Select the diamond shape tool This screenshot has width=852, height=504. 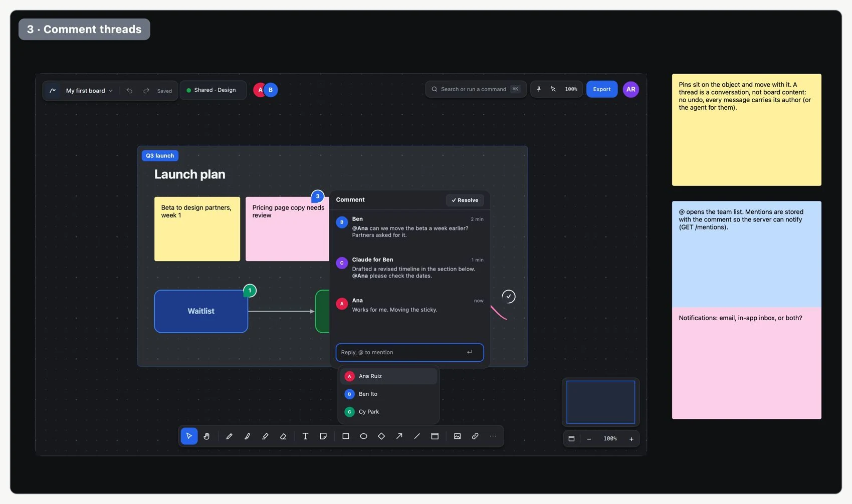coord(381,436)
